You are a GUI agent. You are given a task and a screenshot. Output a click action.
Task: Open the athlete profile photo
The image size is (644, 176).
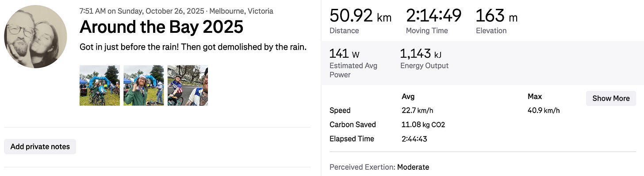(35, 36)
